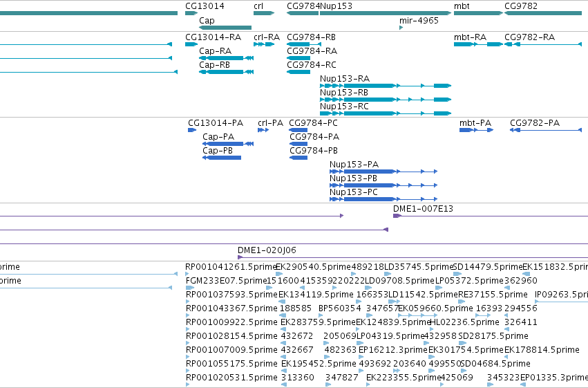Viewport: 588px width, 388px height.
Task: Select the Nup153 gene label
Action: tap(336, 6)
